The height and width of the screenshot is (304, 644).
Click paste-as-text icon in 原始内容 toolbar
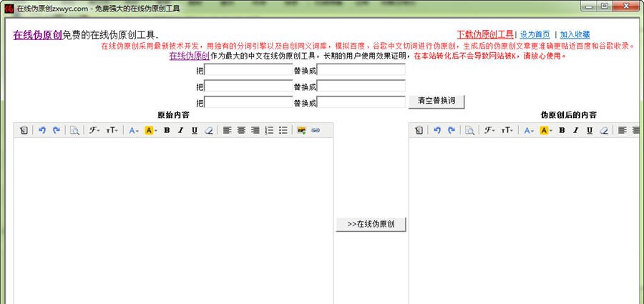pyautogui.click(x=24, y=130)
